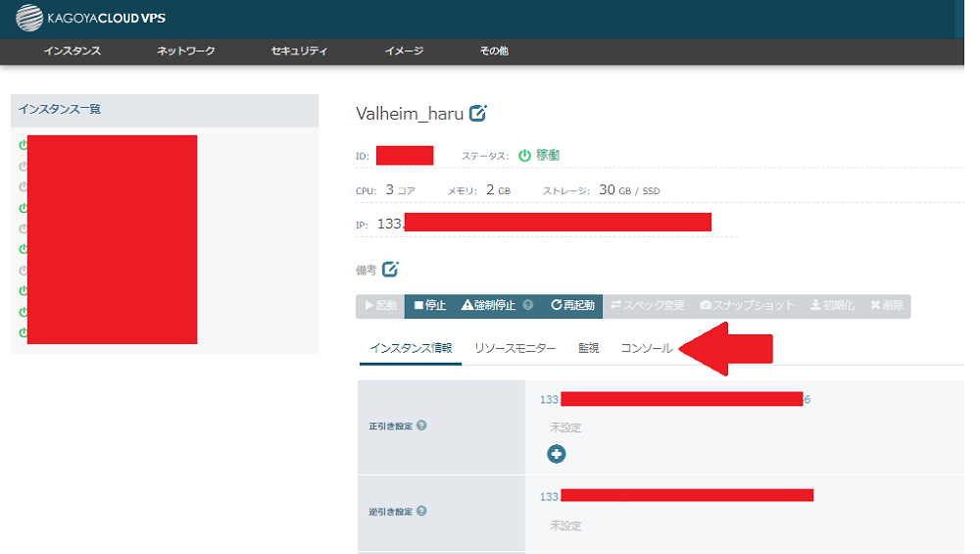
Task: Click the help icon beside 逆引き設定 label
Action: (x=421, y=511)
